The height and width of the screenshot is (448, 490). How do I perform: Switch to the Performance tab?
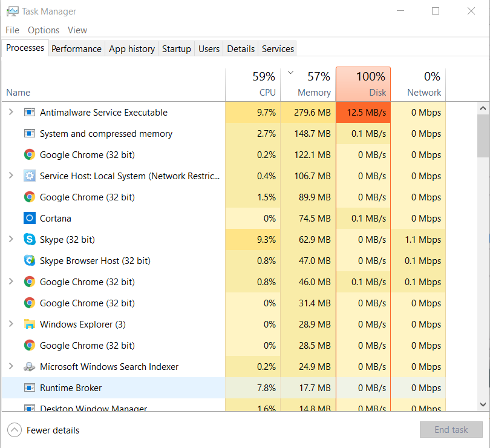[76, 49]
